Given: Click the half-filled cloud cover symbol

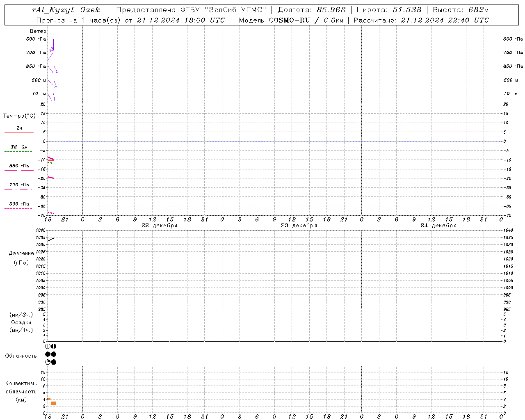Looking at the screenshot, I should click(x=54, y=347).
